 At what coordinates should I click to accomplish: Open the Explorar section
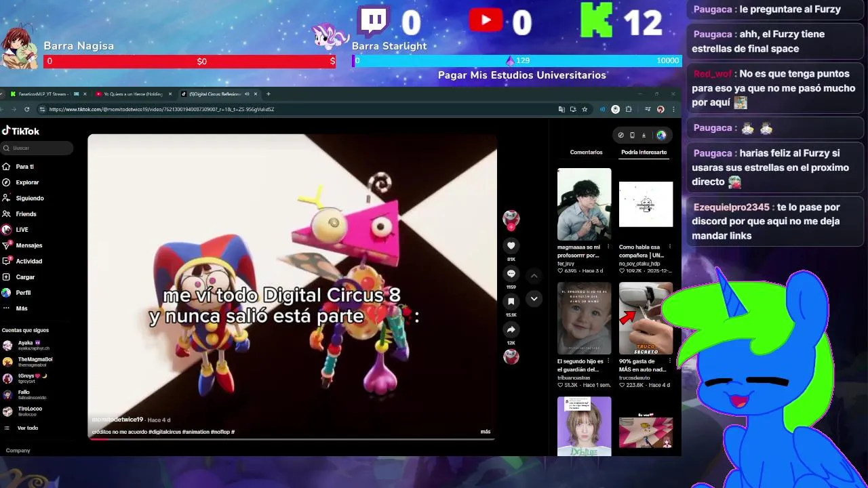tap(21, 182)
